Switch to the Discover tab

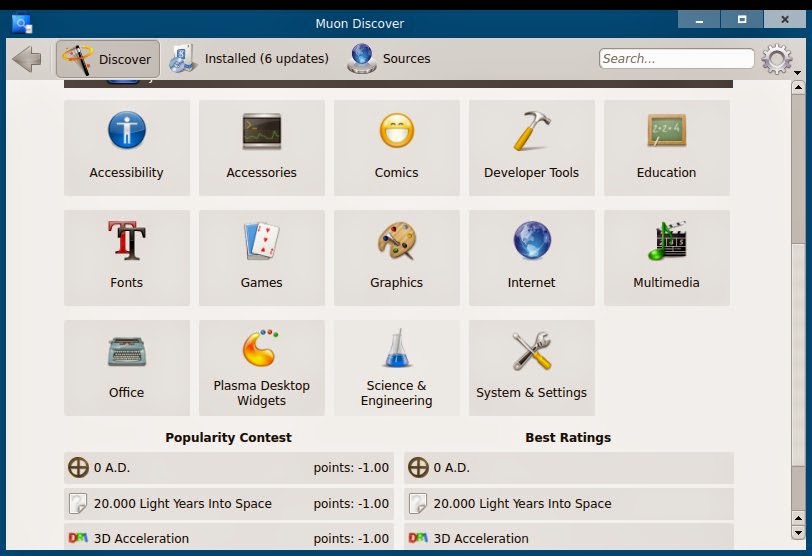(108, 58)
